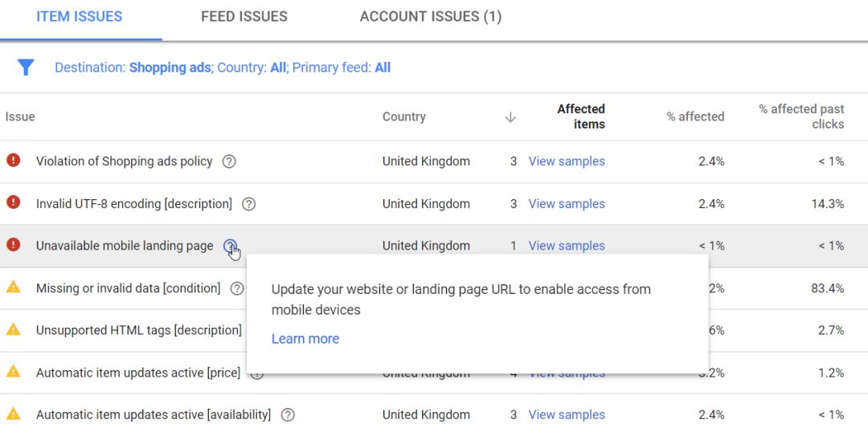
Task: Sort by the Affected items column header
Action: [x=580, y=116]
